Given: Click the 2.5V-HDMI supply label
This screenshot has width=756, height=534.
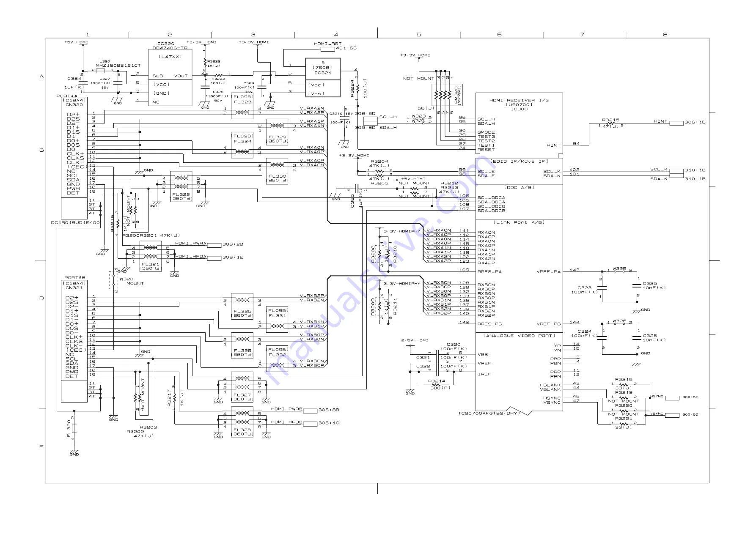Looking at the screenshot, I should 415,340.
